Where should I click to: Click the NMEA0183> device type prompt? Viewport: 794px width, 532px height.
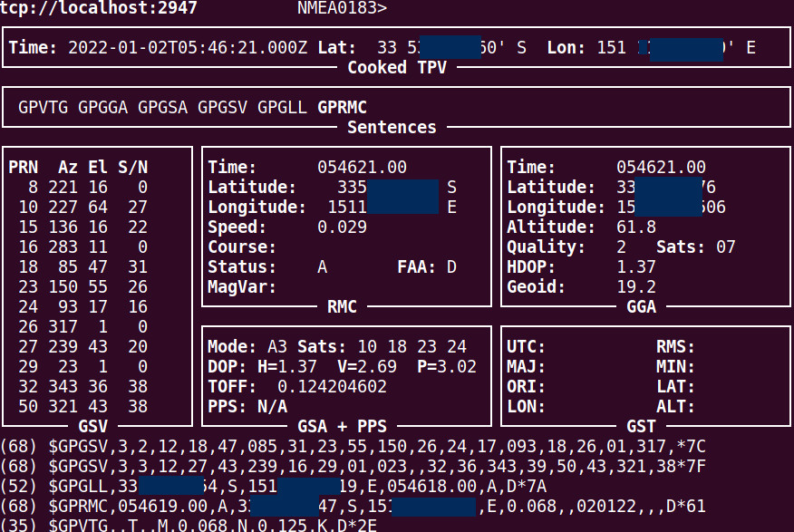tap(342, 9)
